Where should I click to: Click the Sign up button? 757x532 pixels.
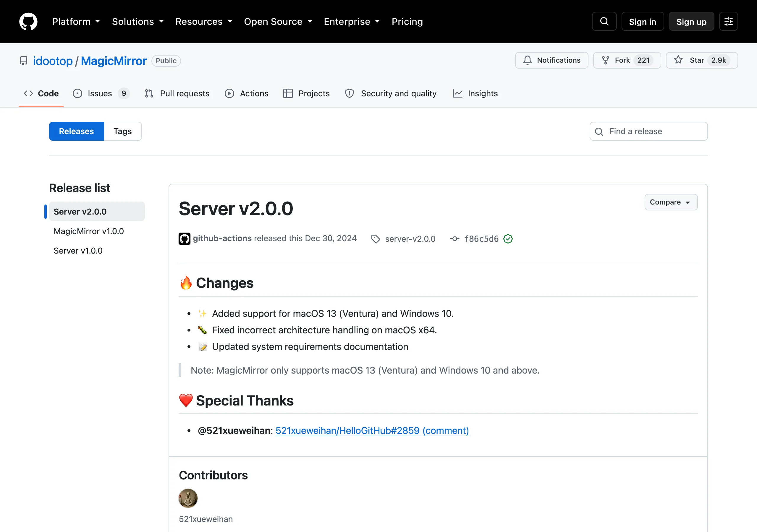point(691,21)
